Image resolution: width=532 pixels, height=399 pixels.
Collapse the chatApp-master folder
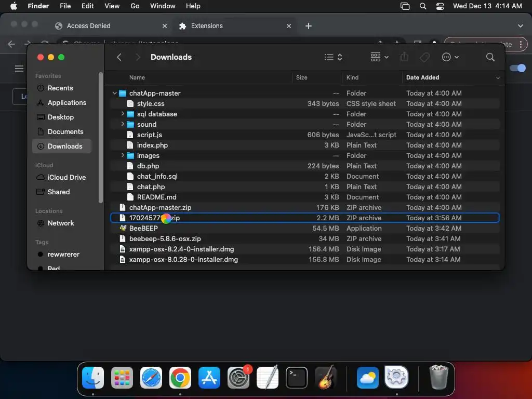(x=114, y=93)
